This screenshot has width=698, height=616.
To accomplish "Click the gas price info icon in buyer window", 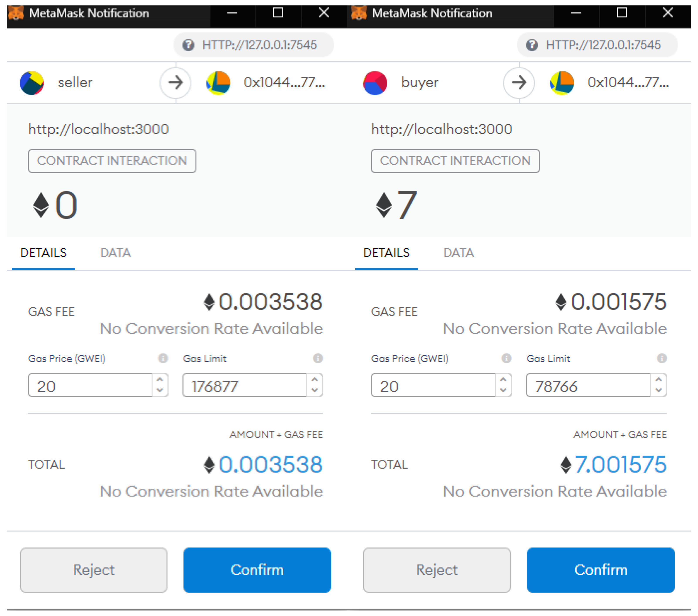I will point(506,358).
